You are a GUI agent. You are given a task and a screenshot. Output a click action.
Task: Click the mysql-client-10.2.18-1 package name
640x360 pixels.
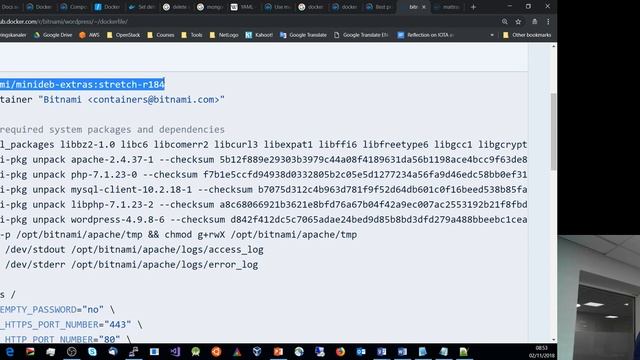point(131,190)
